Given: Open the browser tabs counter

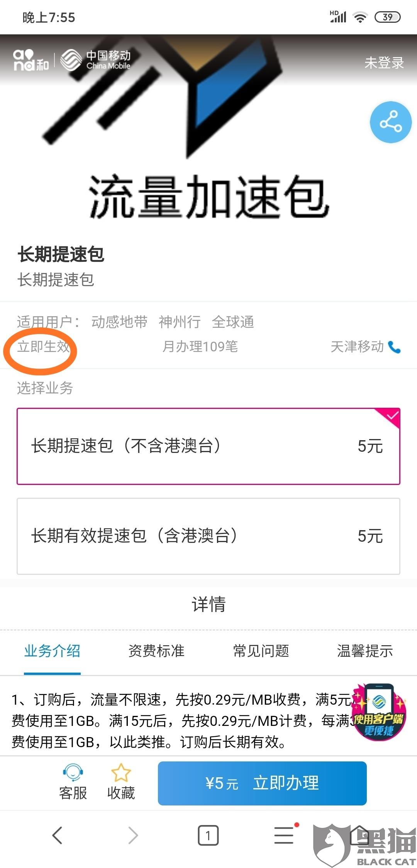Looking at the screenshot, I should tap(208, 836).
